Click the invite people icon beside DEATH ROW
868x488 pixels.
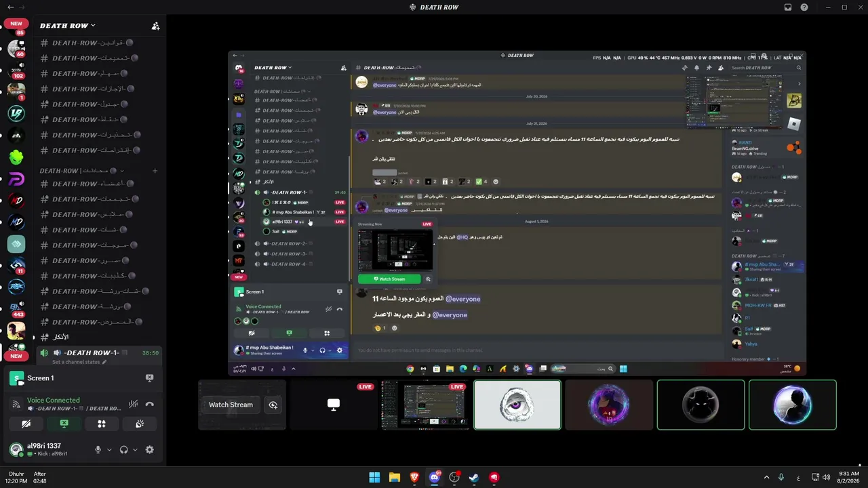click(155, 26)
